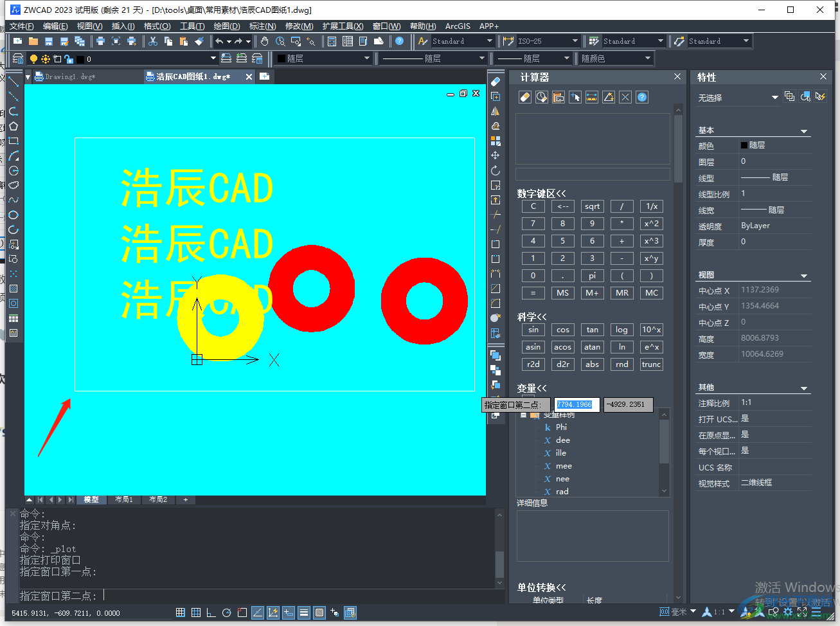Click the cos scientific button
The height and width of the screenshot is (626, 840).
[x=563, y=330]
